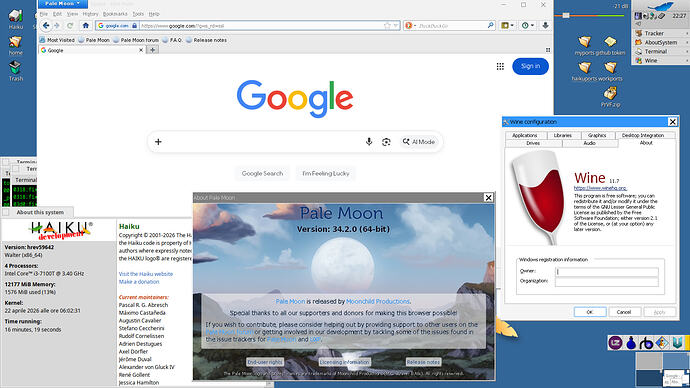Open the workports folder on desktop
Screen dimensions: 690x388
(x=610, y=71)
